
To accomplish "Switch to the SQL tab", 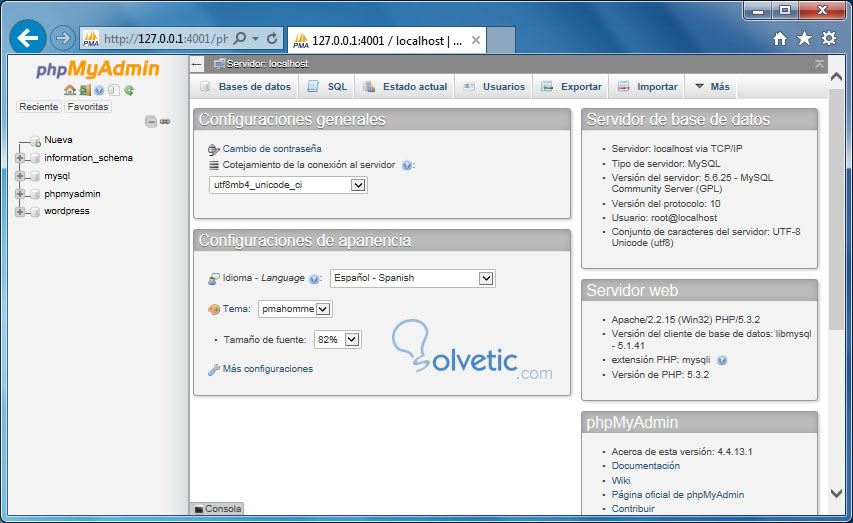I will pyautogui.click(x=327, y=87).
